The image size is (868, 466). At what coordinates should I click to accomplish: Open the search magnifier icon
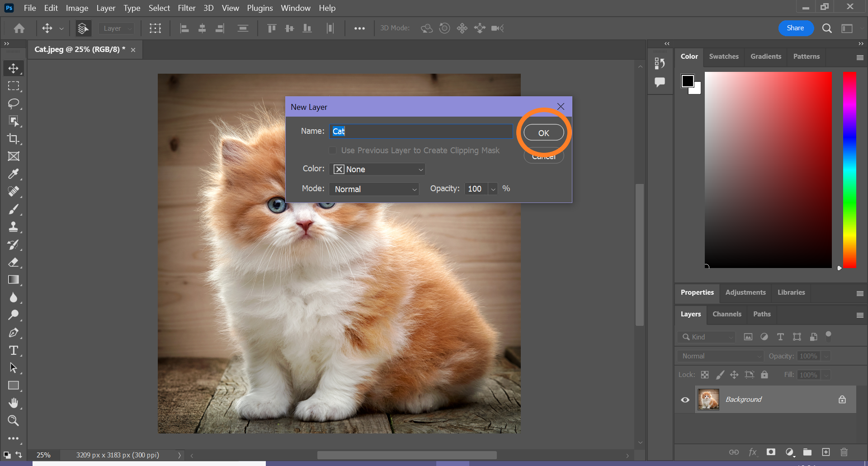click(x=827, y=28)
